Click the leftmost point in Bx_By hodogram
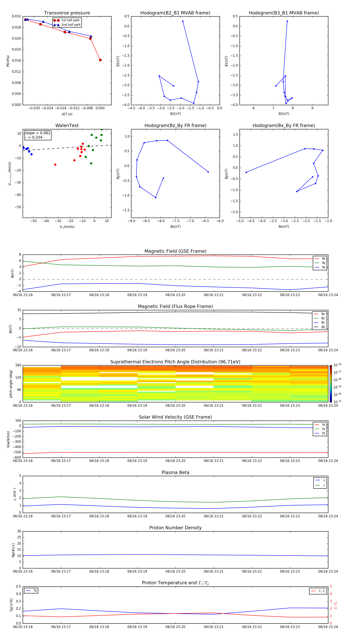 click(246, 172)
